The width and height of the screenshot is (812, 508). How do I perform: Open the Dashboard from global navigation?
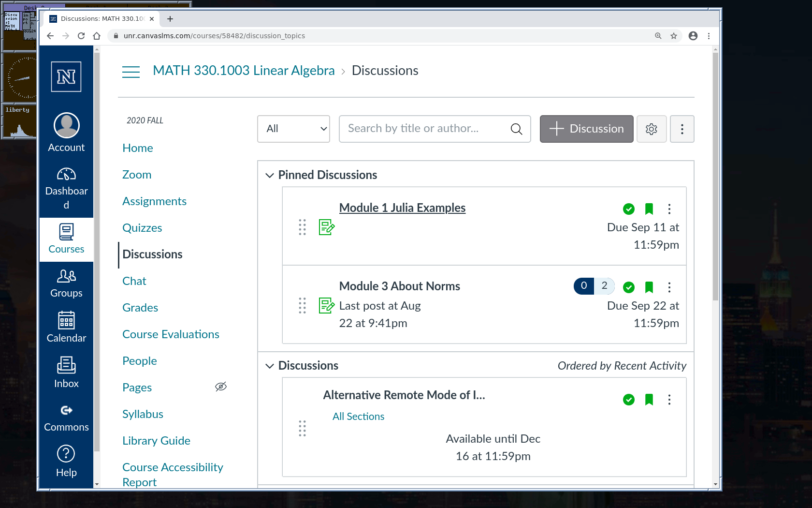click(x=66, y=189)
